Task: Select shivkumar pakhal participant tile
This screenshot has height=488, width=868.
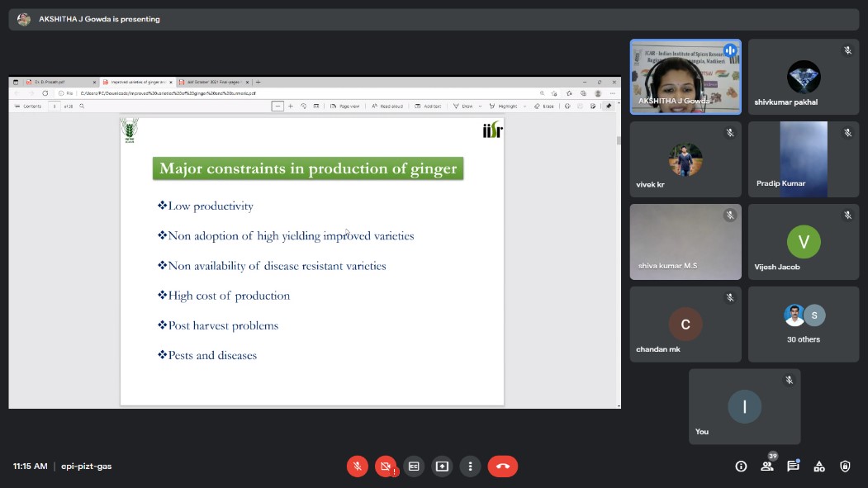Action: (x=804, y=77)
